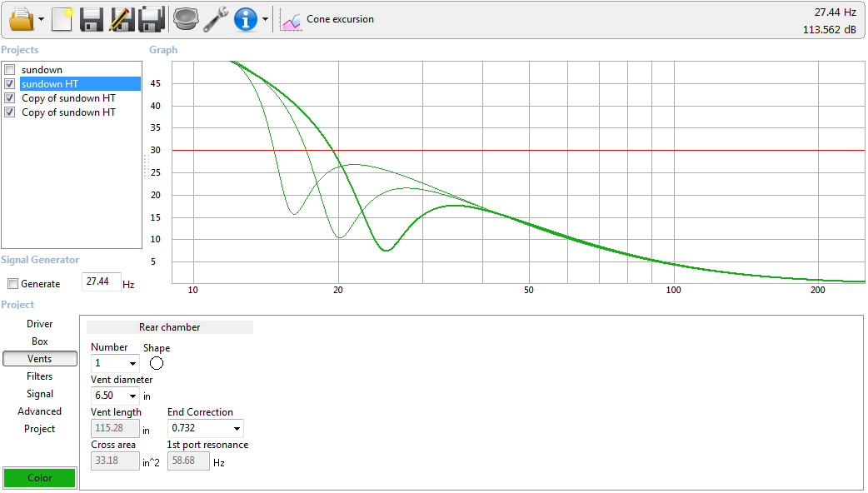Click the Projects panel title
The image size is (868, 493).
pyautogui.click(x=20, y=50)
